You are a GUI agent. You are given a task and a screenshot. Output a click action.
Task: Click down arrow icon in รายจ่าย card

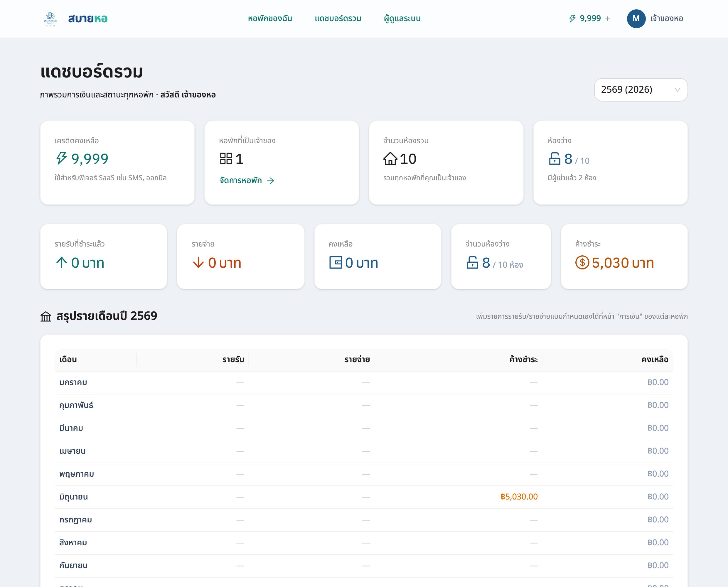coord(198,262)
